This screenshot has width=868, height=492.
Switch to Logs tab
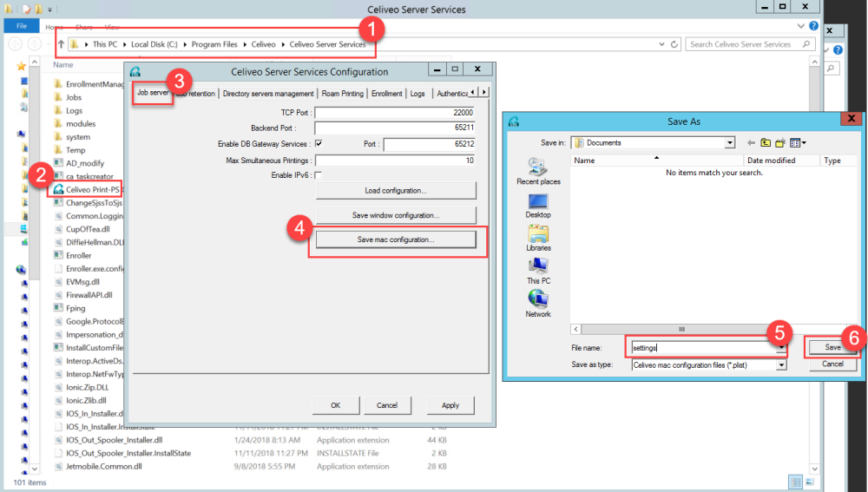[x=418, y=94]
